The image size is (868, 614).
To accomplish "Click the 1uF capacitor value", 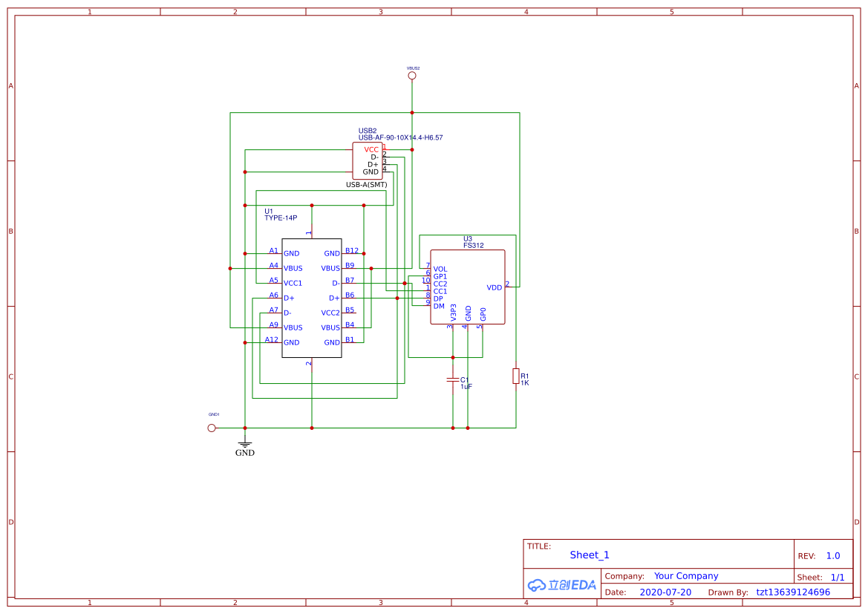I will click(x=466, y=387).
